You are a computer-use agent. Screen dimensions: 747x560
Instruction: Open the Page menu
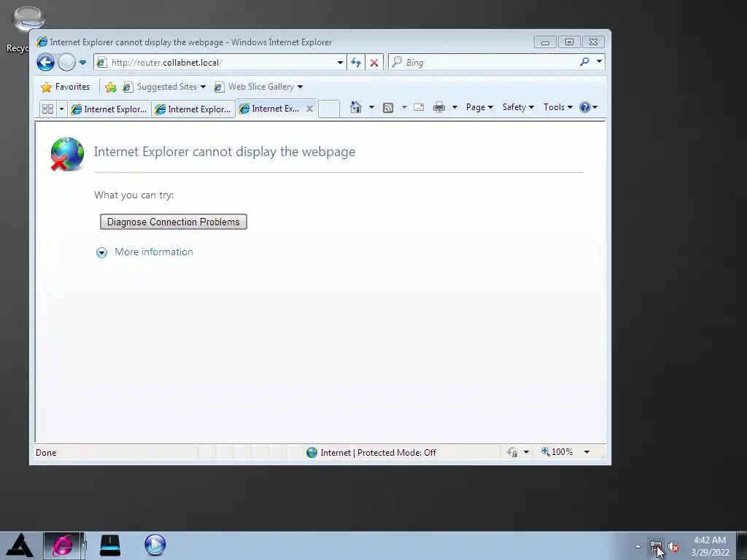coord(479,107)
